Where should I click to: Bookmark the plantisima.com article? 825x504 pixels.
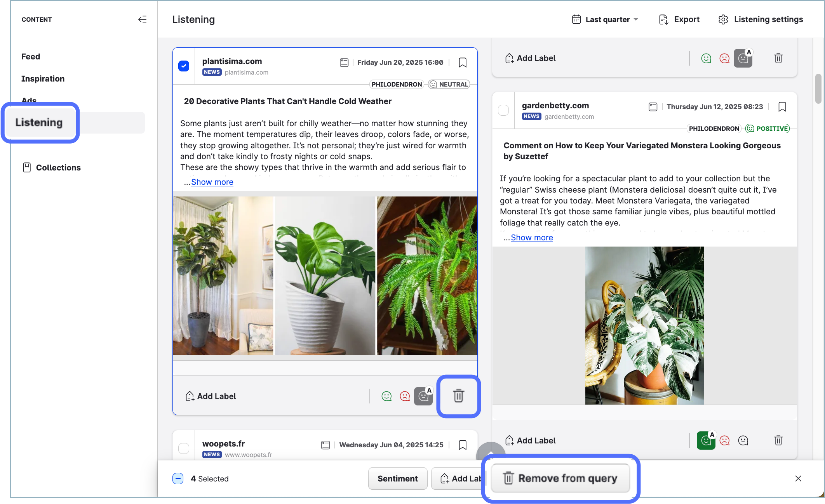[462, 63]
